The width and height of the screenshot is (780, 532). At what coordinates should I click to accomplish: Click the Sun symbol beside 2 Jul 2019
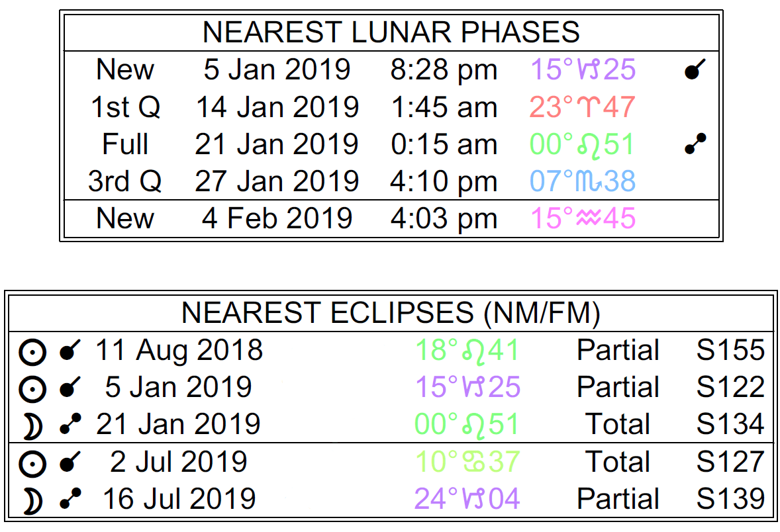click(32, 463)
